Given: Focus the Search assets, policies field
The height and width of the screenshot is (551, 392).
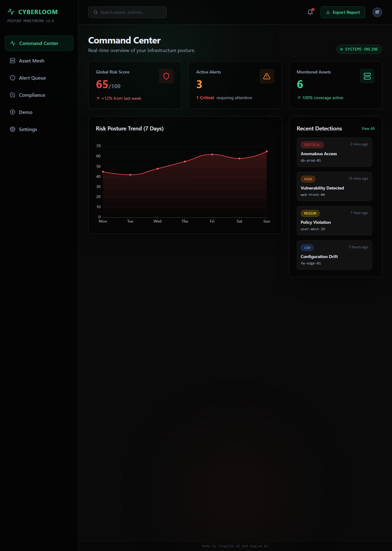Looking at the screenshot, I should pyautogui.click(x=127, y=12).
